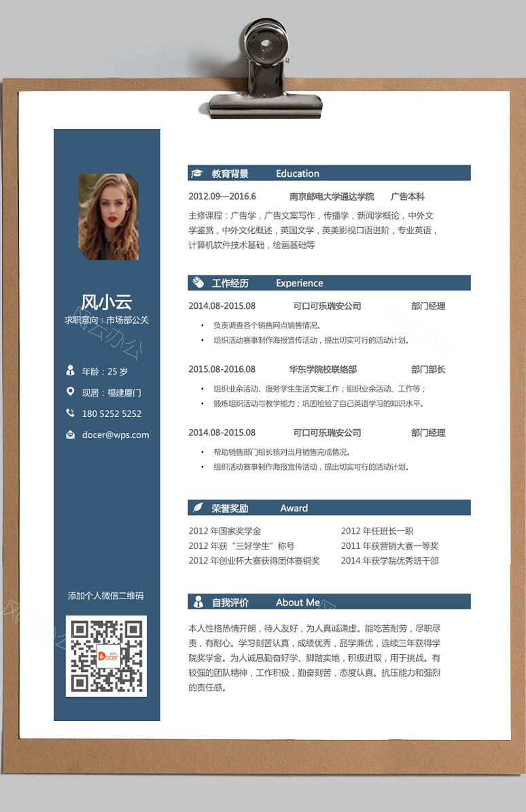526x812 pixels.
Task: Click the Education heading text
Action: click(x=298, y=173)
